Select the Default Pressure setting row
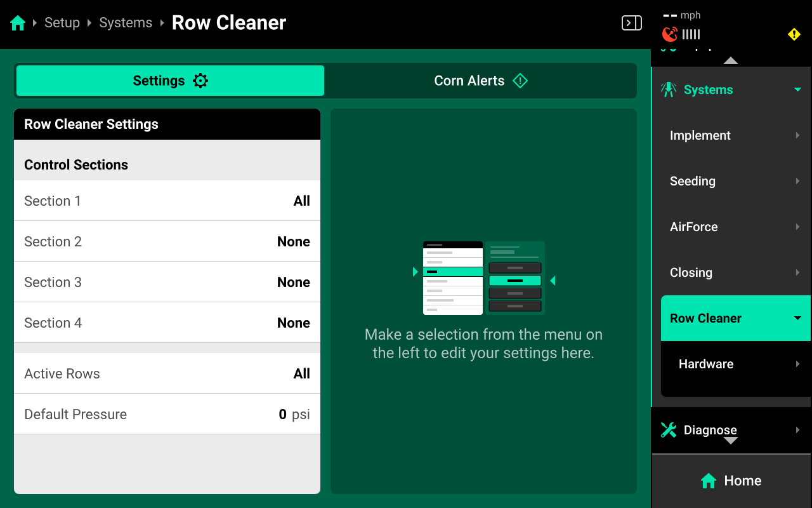The image size is (812, 508). pos(167,414)
